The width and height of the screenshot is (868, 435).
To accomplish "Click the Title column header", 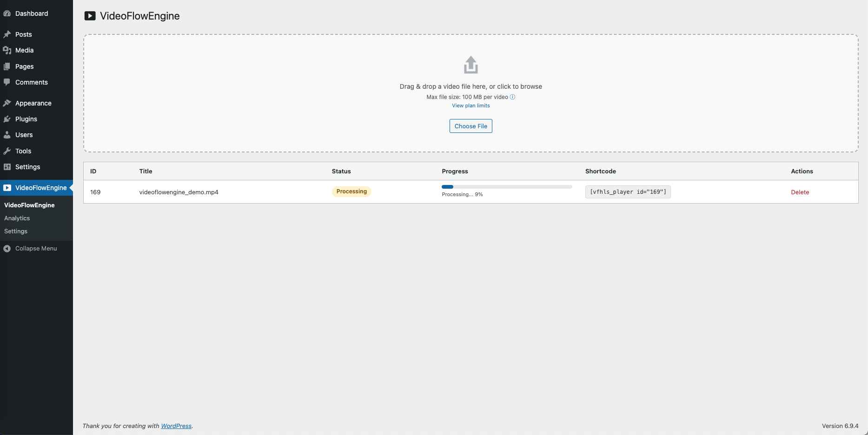I will [146, 171].
